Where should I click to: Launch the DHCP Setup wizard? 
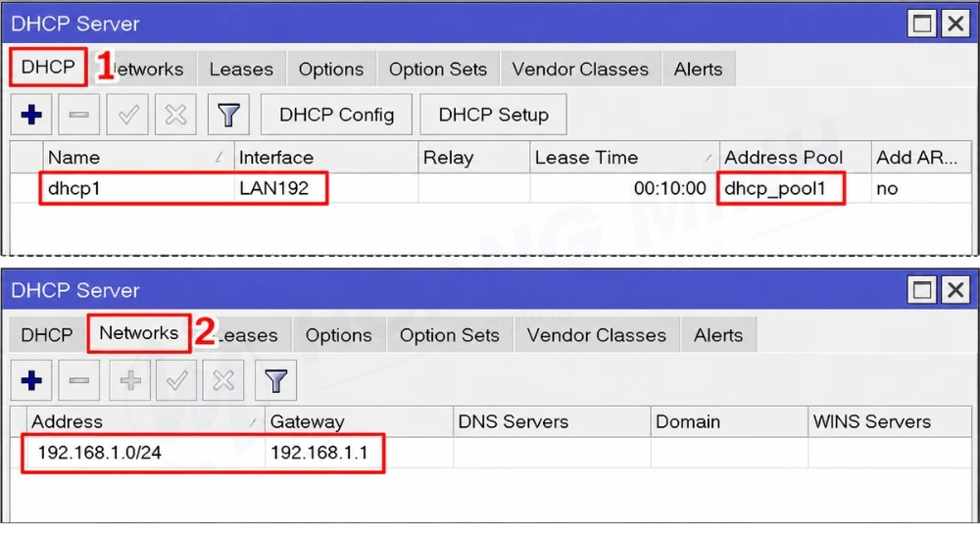493,115
